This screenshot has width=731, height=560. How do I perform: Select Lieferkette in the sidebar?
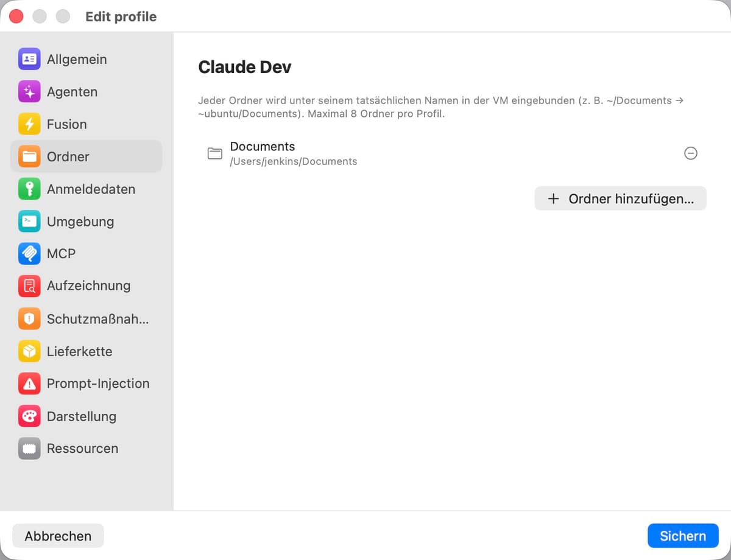[x=87, y=351]
